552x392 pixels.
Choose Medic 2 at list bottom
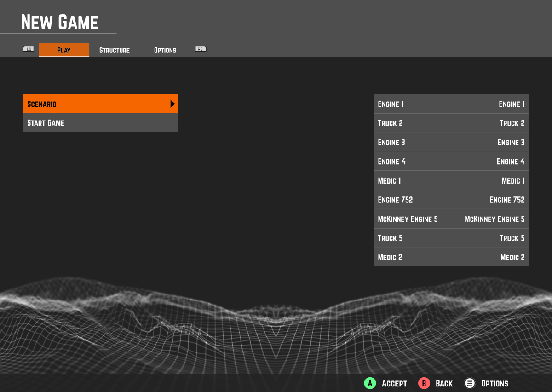pyautogui.click(x=451, y=258)
